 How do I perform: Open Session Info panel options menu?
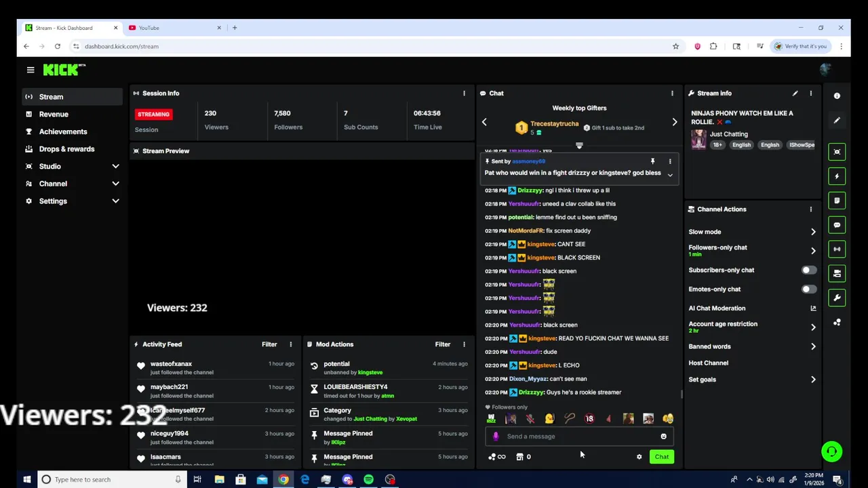[x=464, y=94]
